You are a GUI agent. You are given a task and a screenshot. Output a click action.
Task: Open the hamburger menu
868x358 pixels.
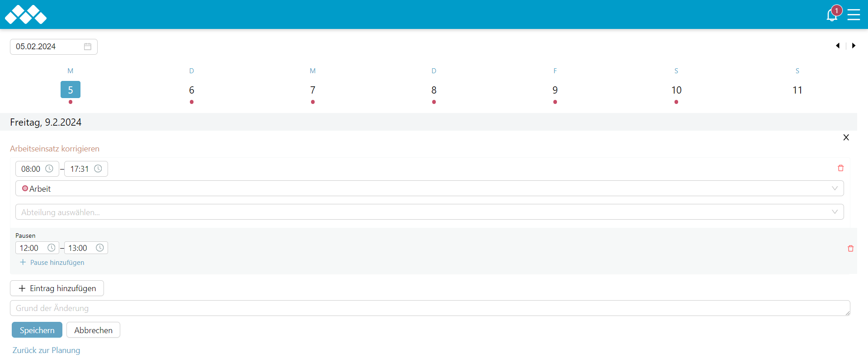(x=854, y=14)
